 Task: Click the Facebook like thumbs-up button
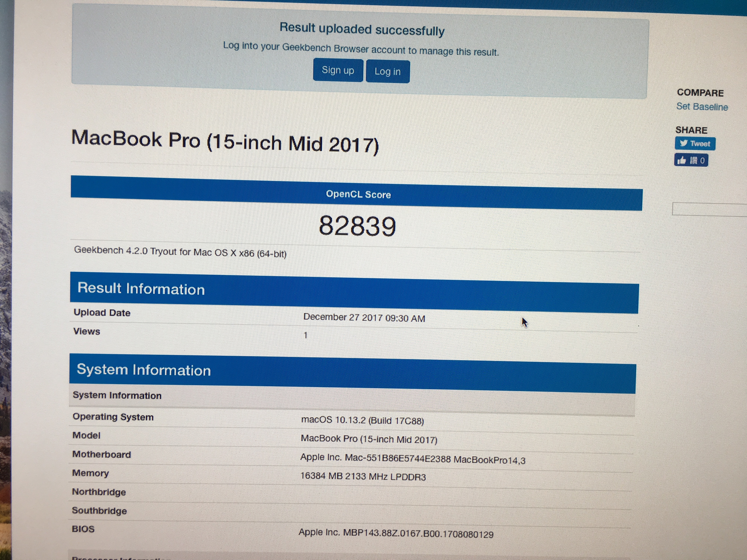[x=691, y=160]
